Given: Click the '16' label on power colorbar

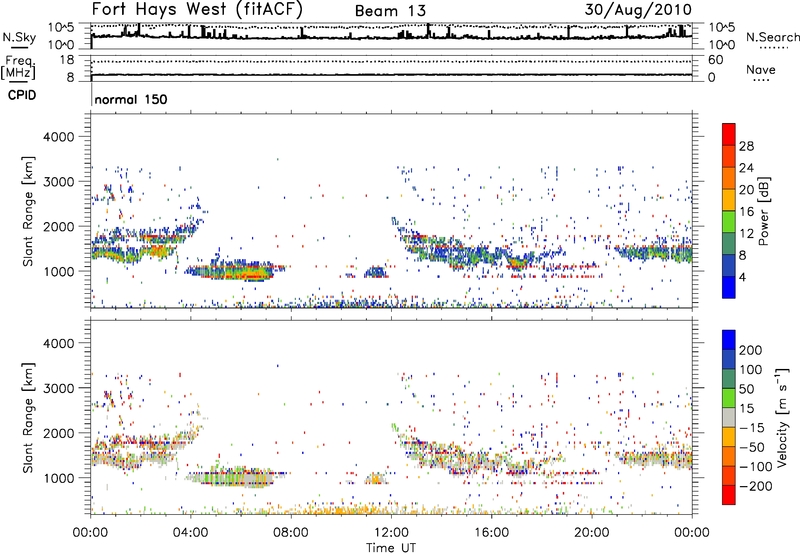Looking at the screenshot, I should click(746, 212).
